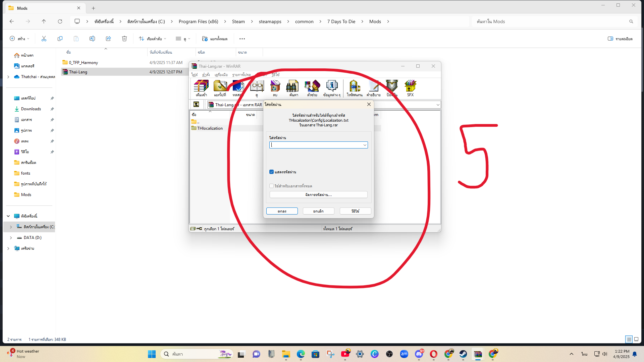Click the Explorer Refresh icon

coord(60,21)
